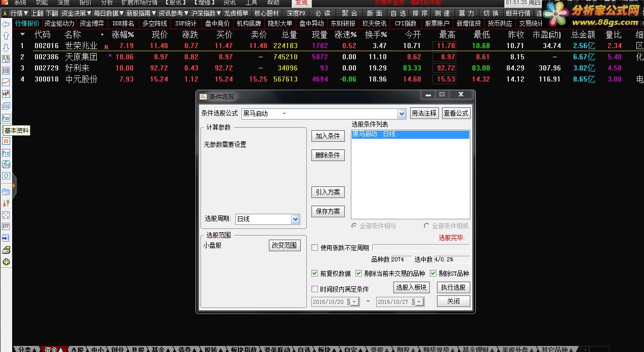Click the 删除条件 button
Image resolution: width=644 pixels, height=352 pixels.
(328, 155)
